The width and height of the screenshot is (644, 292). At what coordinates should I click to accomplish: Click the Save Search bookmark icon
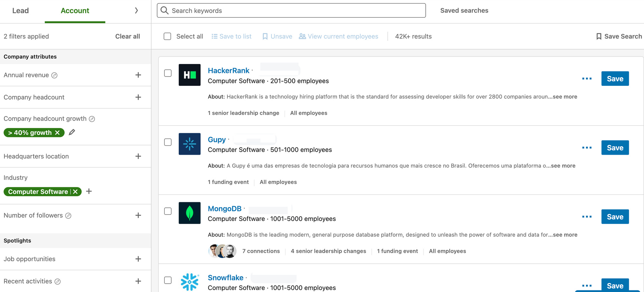tap(599, 36)
